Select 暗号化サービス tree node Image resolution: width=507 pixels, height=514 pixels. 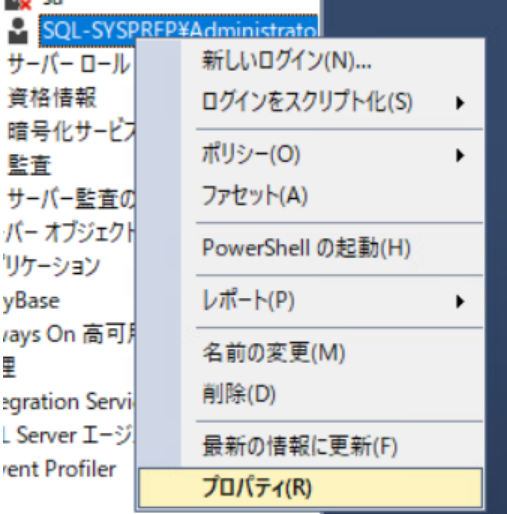pyautogui.click(x=71, y=131)
